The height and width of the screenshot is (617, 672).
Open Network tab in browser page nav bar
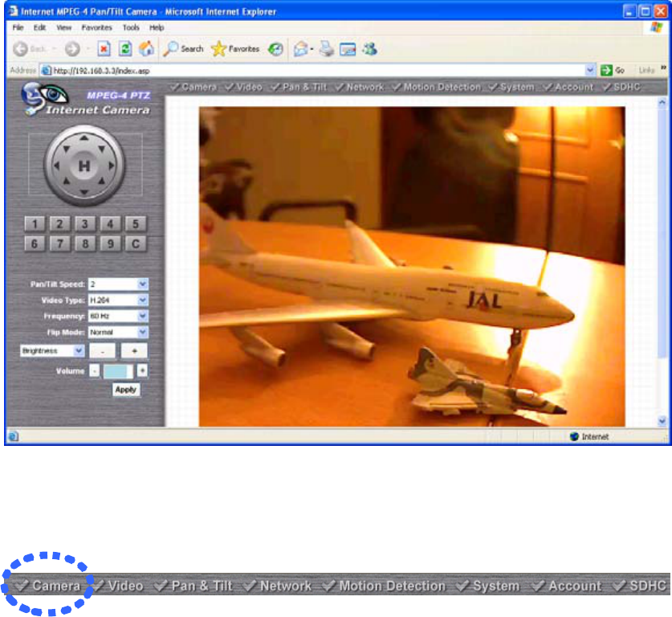(360, 87)
